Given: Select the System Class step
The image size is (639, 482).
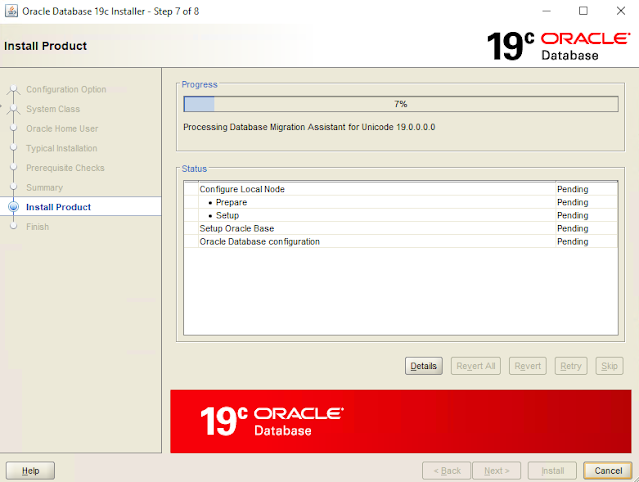Looking at the screenshot, I should (x=53, y=109).
